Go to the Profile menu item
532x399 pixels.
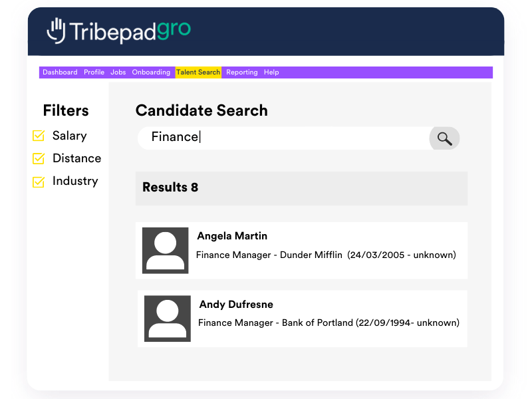click(x=94, y=72)
